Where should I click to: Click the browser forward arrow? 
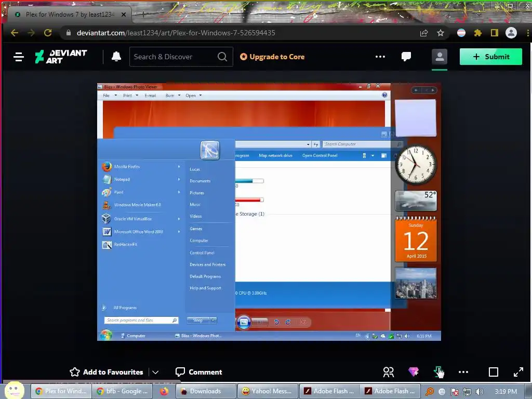(x=31, y=33)
